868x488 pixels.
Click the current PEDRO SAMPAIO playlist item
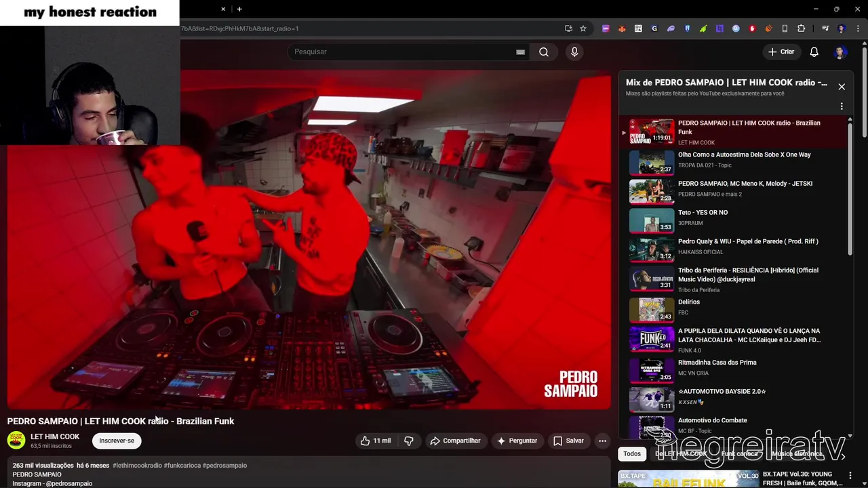click(732, 131)
